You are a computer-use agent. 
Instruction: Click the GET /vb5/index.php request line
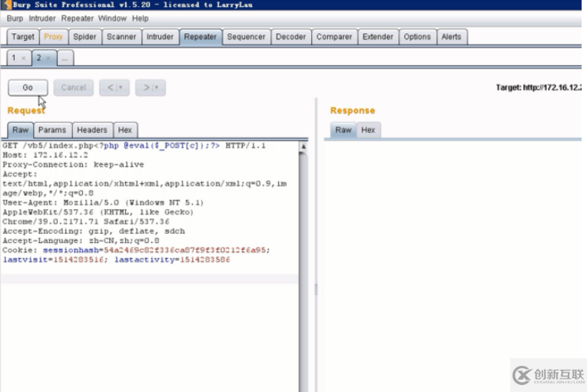pos(134,145)
